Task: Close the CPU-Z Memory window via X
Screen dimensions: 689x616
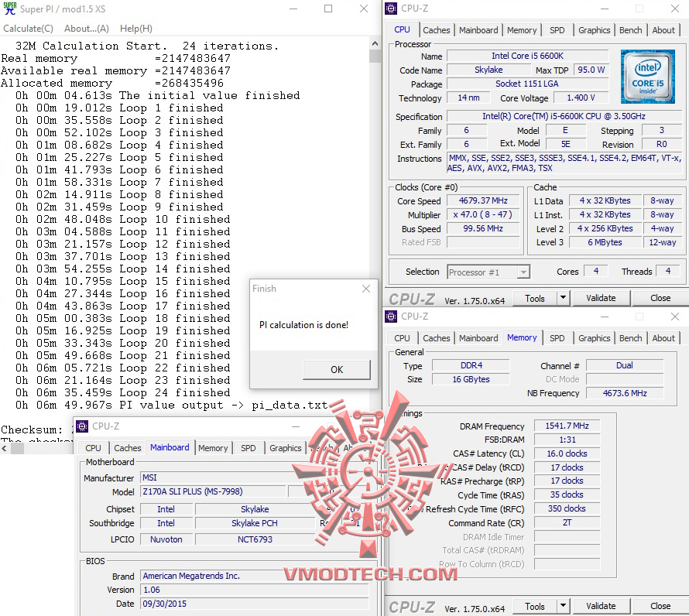Action: coord(675,317)
